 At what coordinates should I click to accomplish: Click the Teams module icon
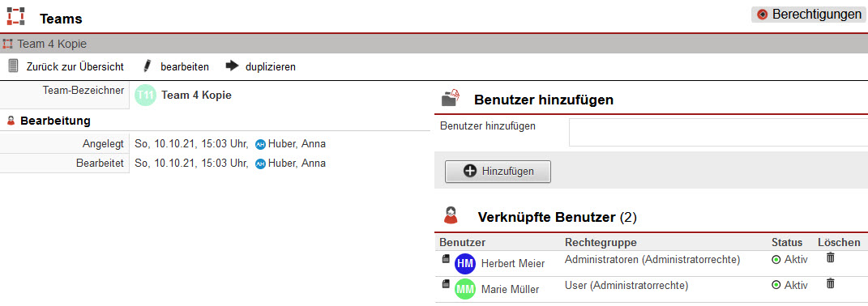15,16
